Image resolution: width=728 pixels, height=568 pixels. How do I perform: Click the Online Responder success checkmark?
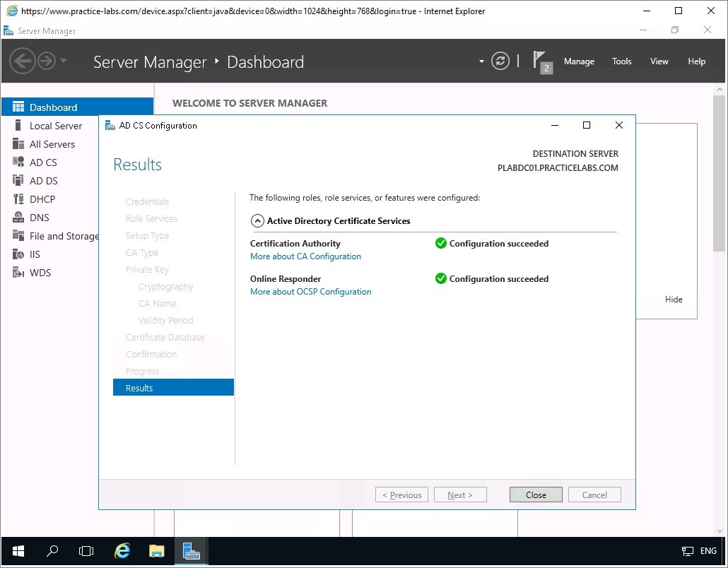tap(440, 278)
